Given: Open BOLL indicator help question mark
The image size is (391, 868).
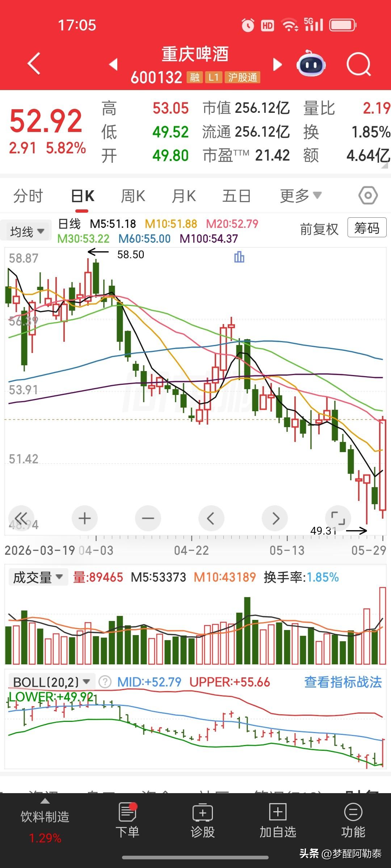Looking at the screenshot, I should [105, 682].
